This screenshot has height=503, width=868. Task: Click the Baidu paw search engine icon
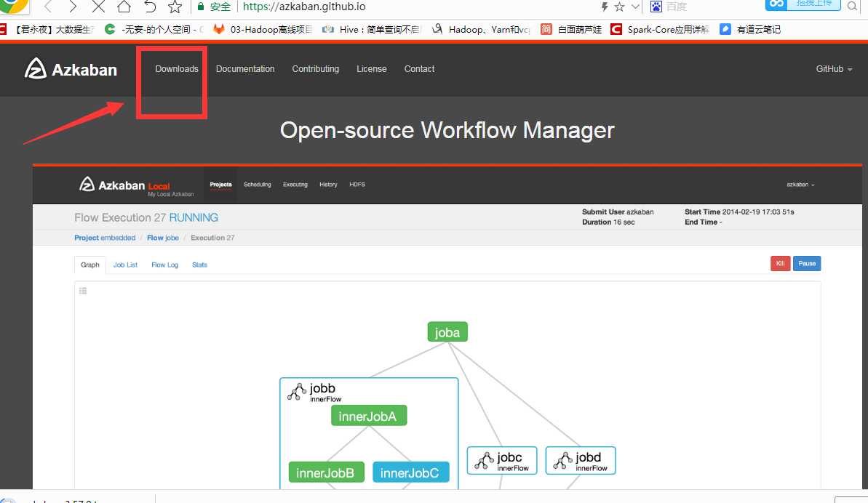coord(656,7)
